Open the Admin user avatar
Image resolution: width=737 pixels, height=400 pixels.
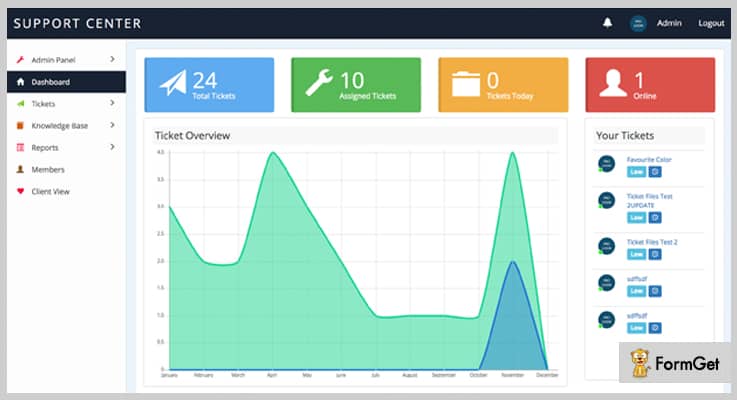coord(638,23)
